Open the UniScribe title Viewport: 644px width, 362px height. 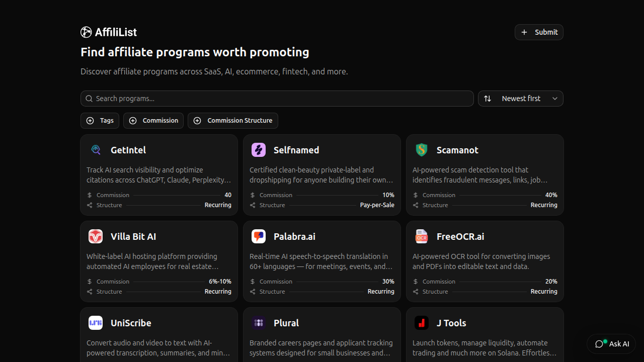click(x=131, y=323)
